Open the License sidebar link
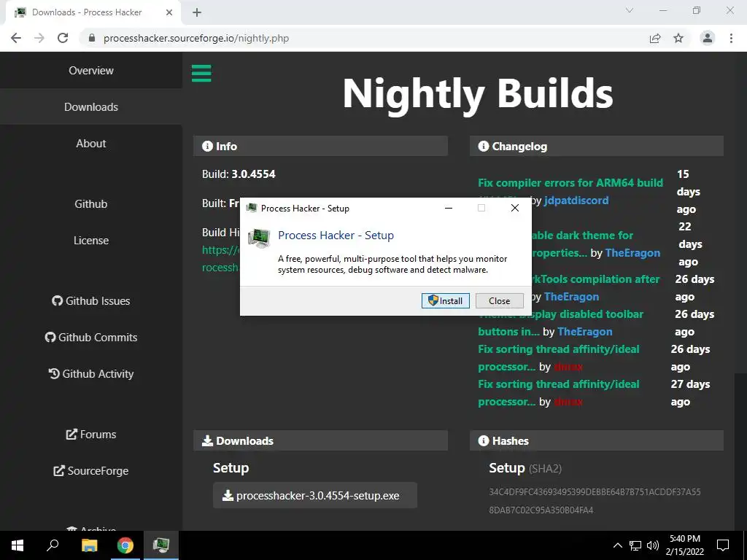Image resolution: width=747 pixels, height=560 pixels. 91,241
